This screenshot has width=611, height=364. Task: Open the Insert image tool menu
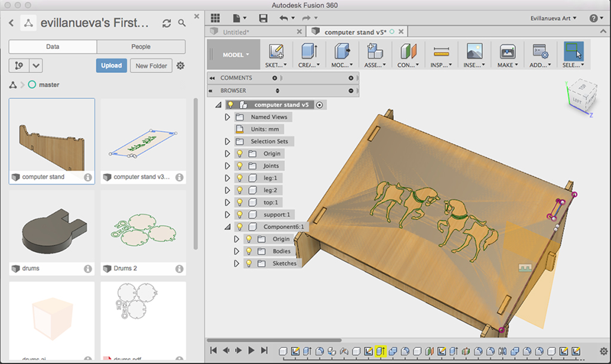click(x=474, y=55)
